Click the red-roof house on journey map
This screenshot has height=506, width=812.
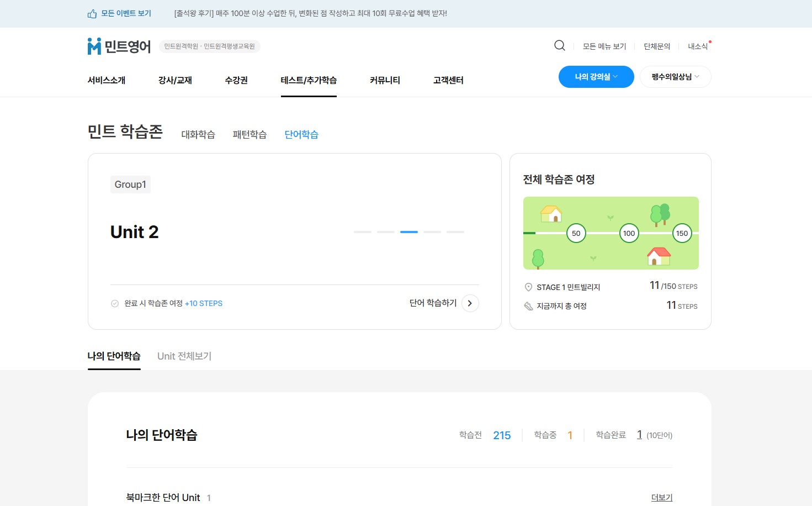[x=658, y=256]
